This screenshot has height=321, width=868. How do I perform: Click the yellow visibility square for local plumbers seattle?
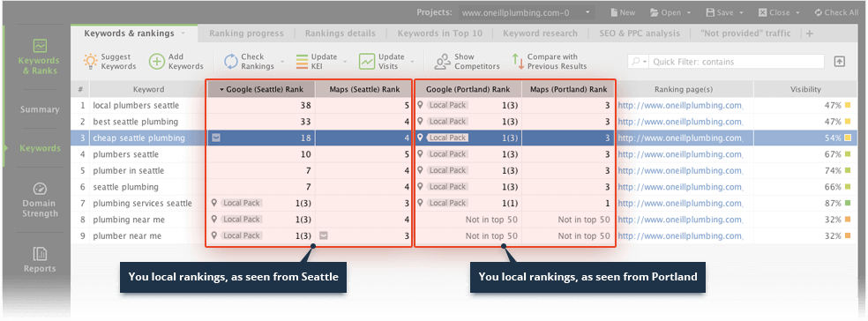pyautogui.click(x=848, y=105)
